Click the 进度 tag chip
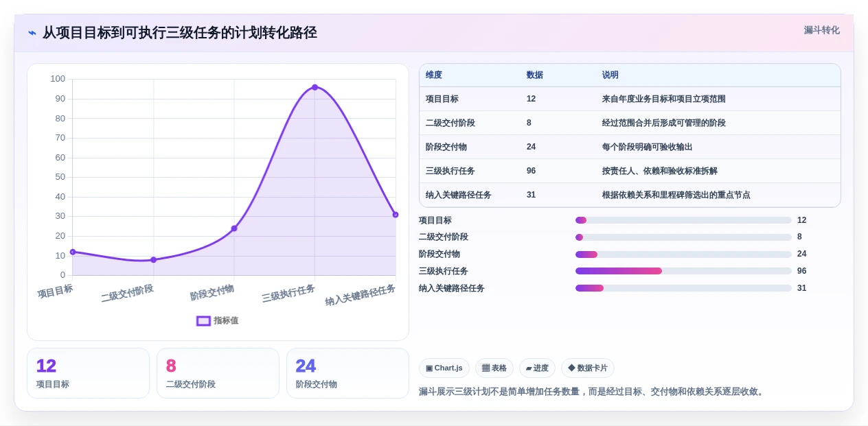Viewport: 868px width, 426px height. (537, 368)
